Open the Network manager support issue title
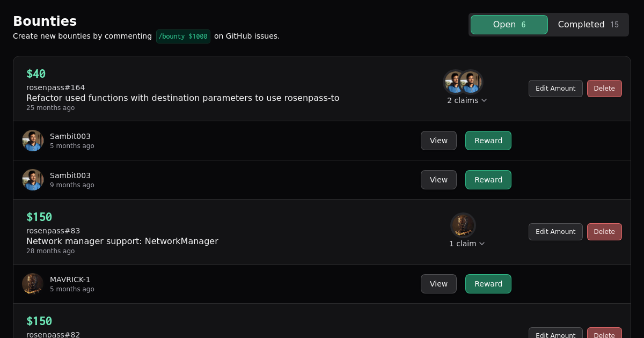Screen dimensions: 644x338 122,241
